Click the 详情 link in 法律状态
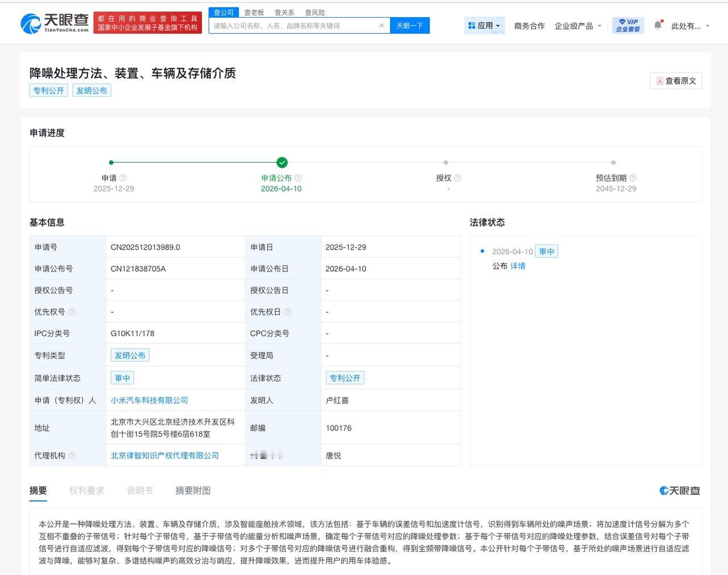Image resolution: width=728 pixels, height=575 pixels. (519, 266)
